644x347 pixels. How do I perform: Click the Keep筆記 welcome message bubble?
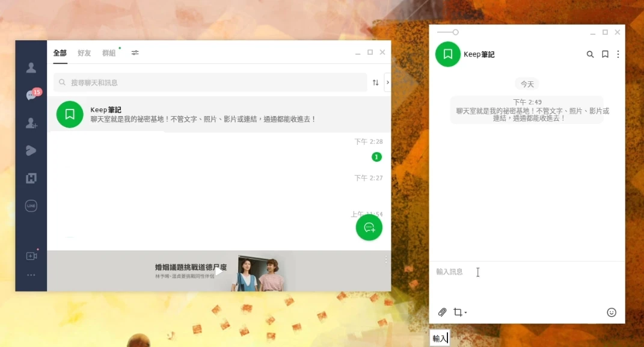pos(527,110)
